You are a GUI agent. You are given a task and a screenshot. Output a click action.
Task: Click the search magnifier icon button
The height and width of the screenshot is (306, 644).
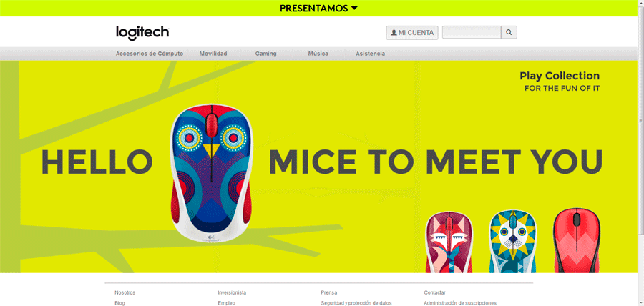[509, 32]
